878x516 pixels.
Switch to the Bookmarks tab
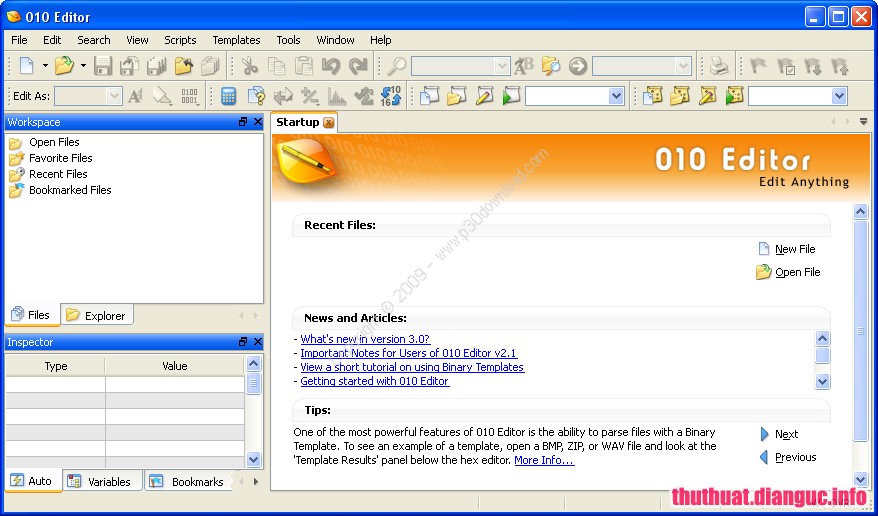click(x=187, y=481)
